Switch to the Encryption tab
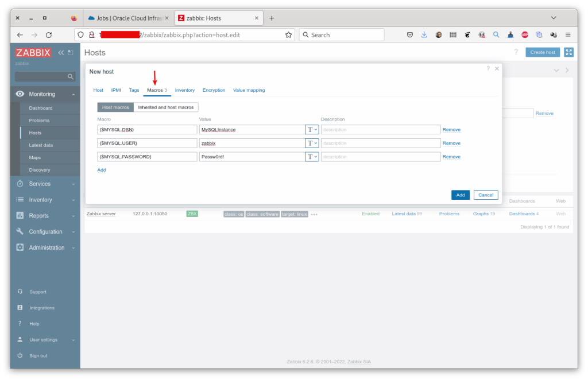This screenshot has height=380, width=588. click(x=214, y=90)
